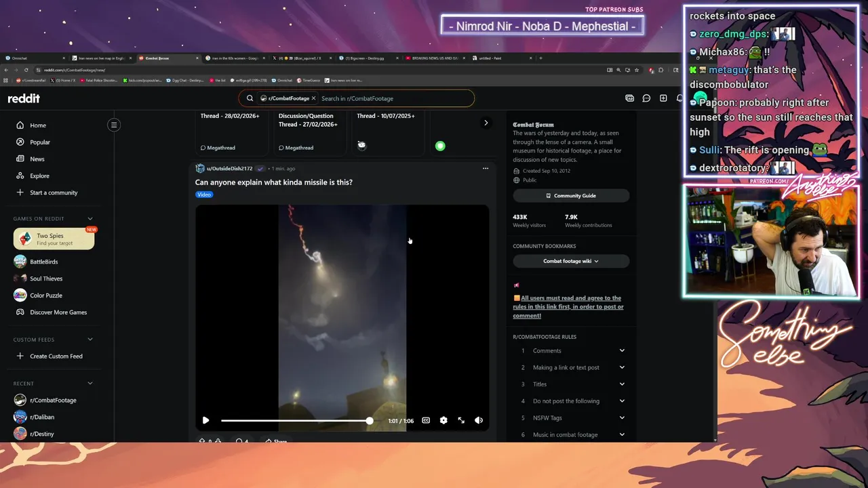Screen dimensions: 868x488
Task: Toggle closed captions on video
Action: (426, 420)
